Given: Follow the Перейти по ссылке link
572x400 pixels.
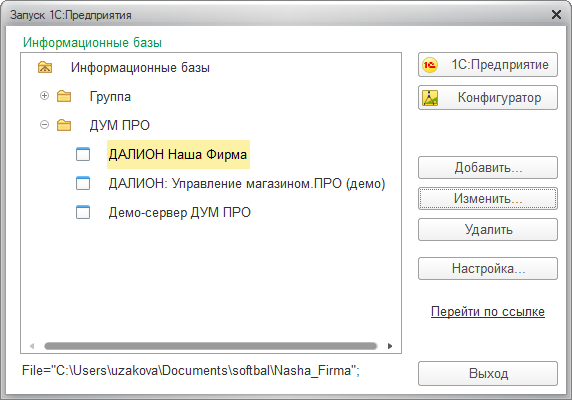Looking at the screenshot, I should [x=488, y=311].
